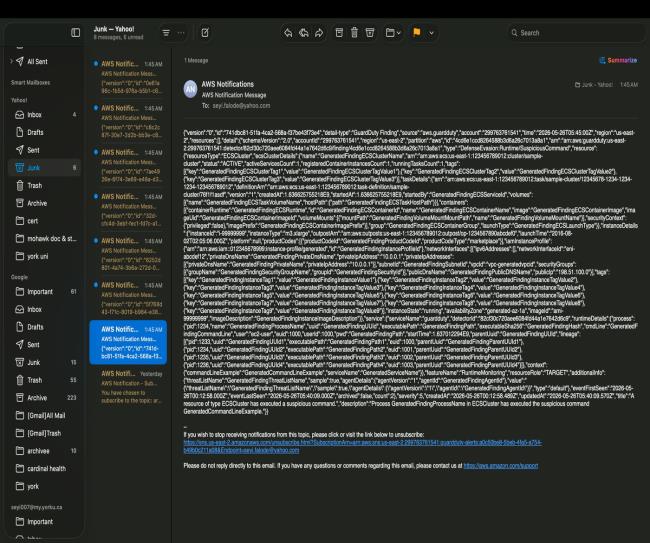Open the Yahoo Drafts folder
The height and width of the screenshot is (543, 650).
[45, 132]
